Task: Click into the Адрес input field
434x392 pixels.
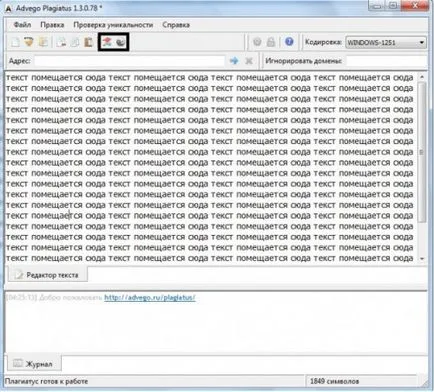Action: coord(129,61)
